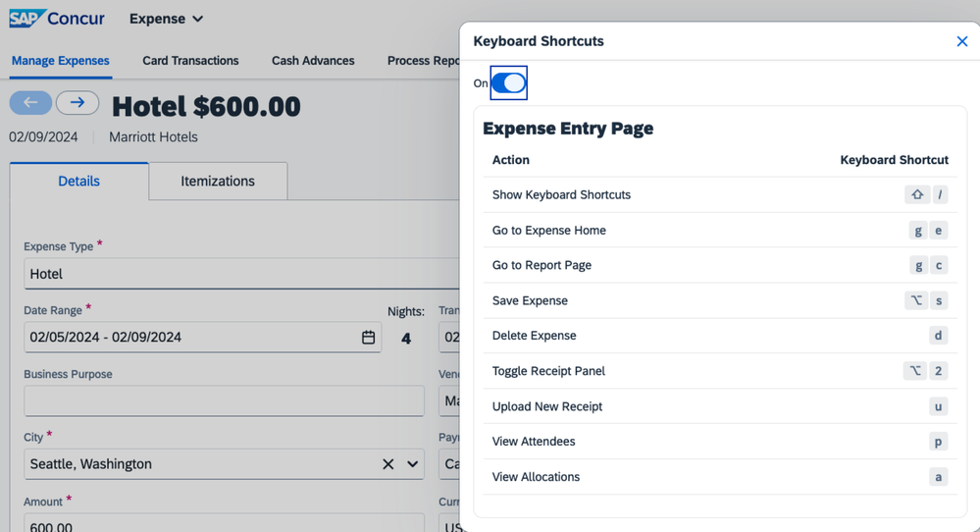Click the 'Action' column header
The image size is (980, 532).
tap(511, 160)
